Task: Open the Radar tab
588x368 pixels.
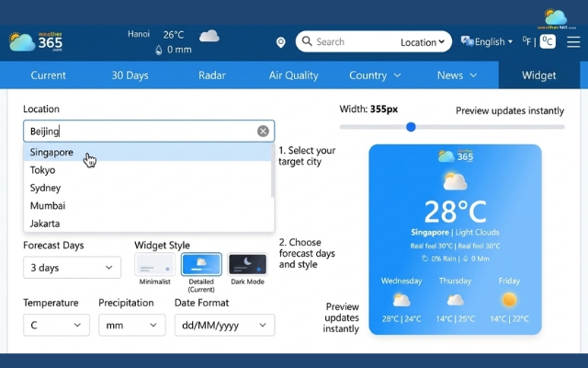Action: (x=212, y=75)
